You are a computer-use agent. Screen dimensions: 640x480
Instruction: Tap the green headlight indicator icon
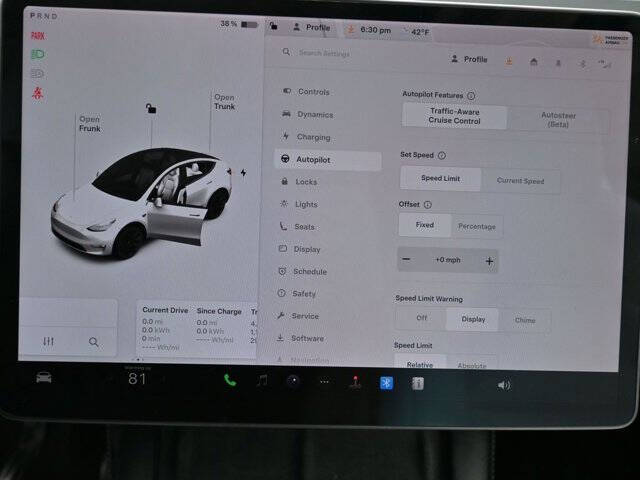(38, 54)
